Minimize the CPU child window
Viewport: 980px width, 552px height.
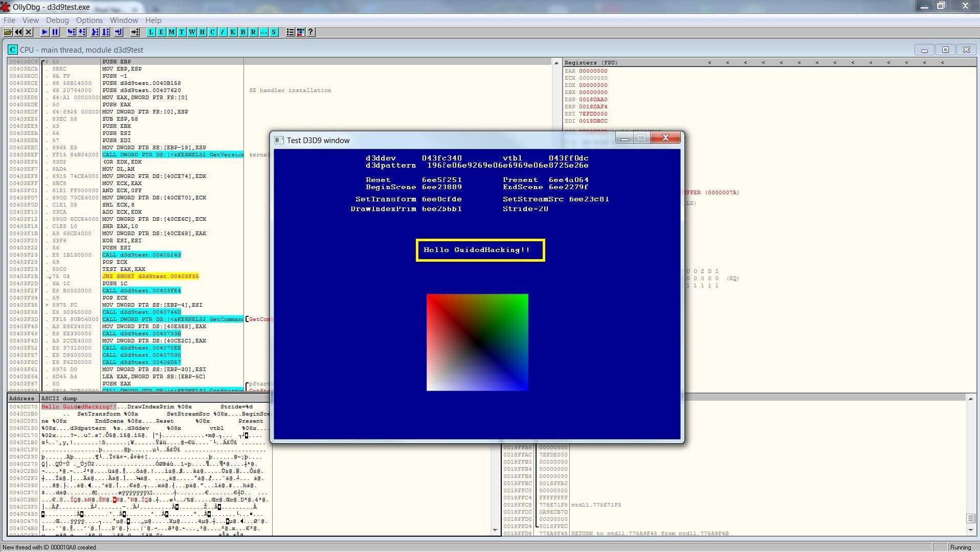924,50
